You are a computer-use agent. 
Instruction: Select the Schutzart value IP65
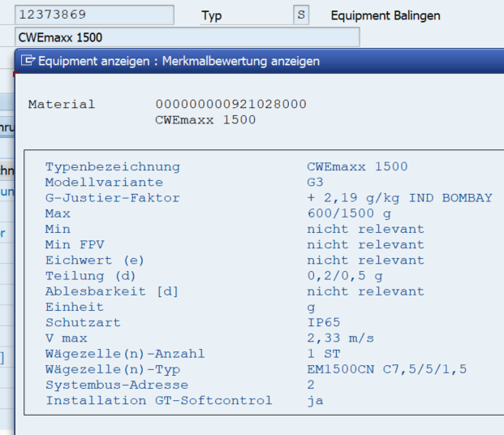click(x=324, y=322)
